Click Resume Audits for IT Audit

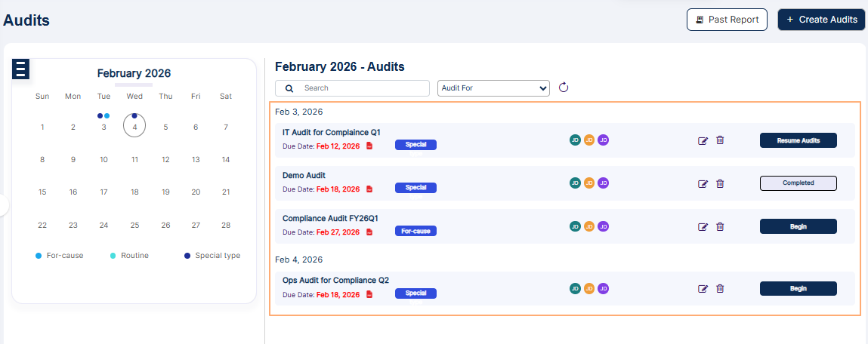point(798,140)
